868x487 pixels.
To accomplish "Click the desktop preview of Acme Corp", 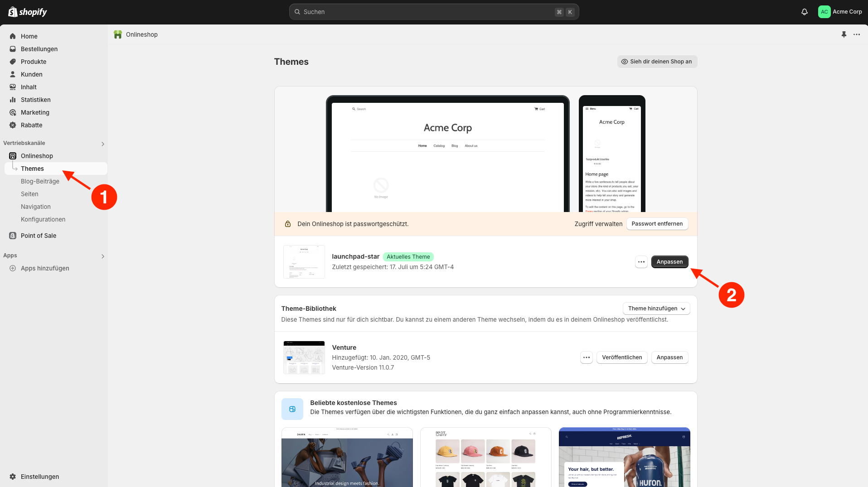I will click(x=447, y=154).
